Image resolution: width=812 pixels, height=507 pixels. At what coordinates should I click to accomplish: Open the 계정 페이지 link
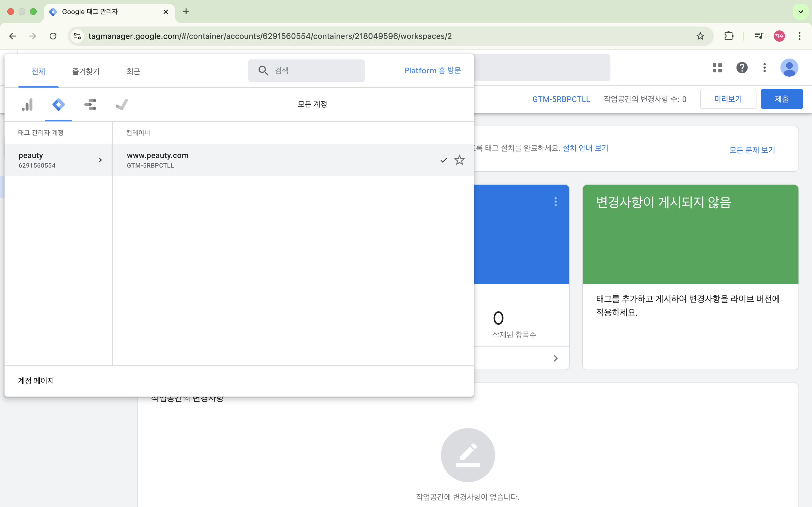click(x=36, y=381)
